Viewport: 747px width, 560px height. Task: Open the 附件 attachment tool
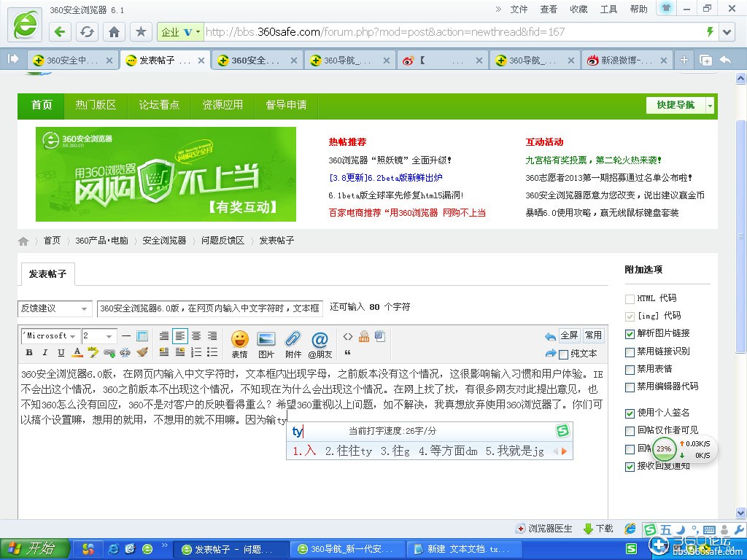[293, 344]
